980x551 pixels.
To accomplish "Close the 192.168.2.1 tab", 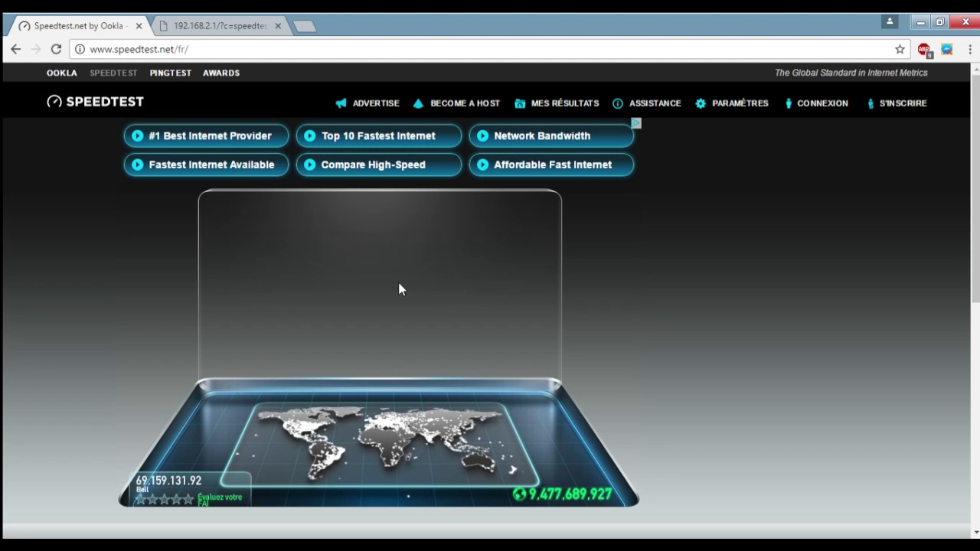I will coord(278,26).
